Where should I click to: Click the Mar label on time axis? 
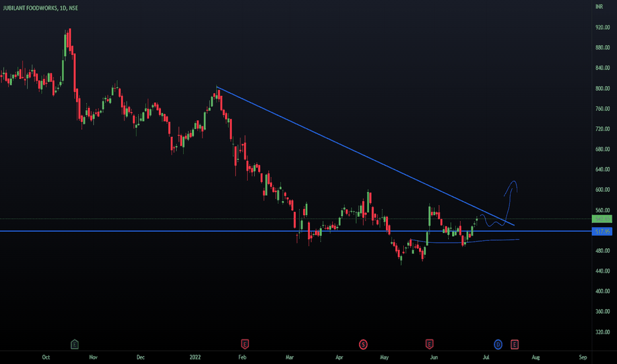(289, 357)
